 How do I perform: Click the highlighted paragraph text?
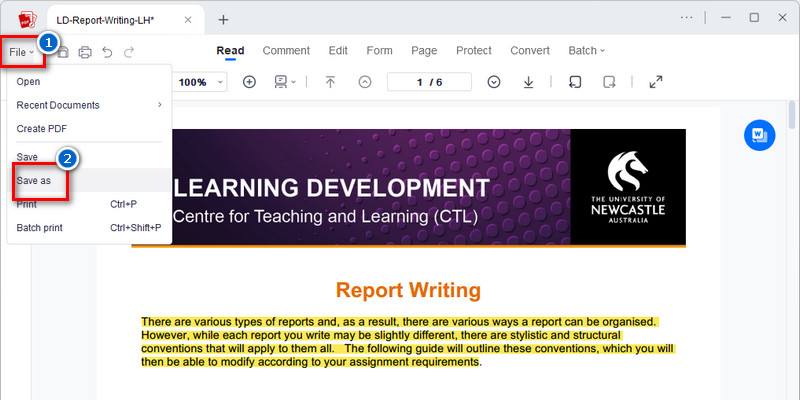point(408,342)
